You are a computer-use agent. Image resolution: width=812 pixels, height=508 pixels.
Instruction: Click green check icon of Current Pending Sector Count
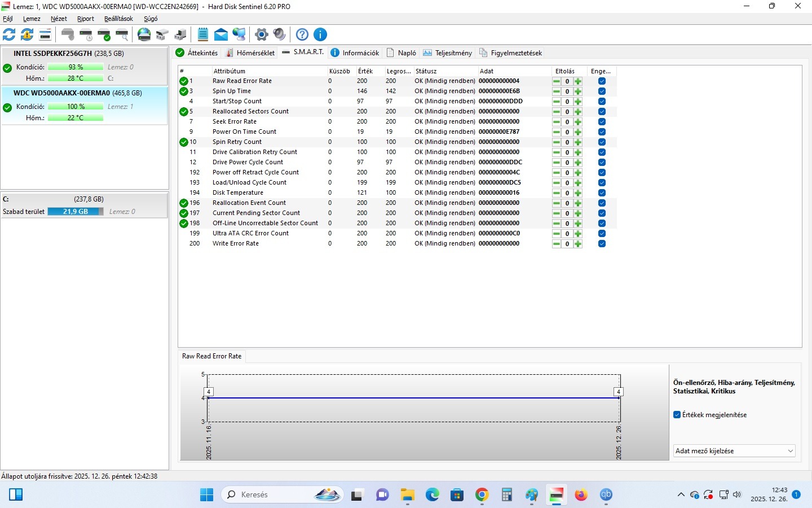click(184, 213)
